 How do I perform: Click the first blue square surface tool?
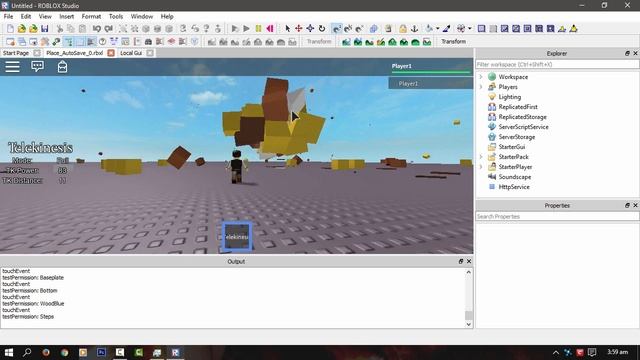[482, 29]
